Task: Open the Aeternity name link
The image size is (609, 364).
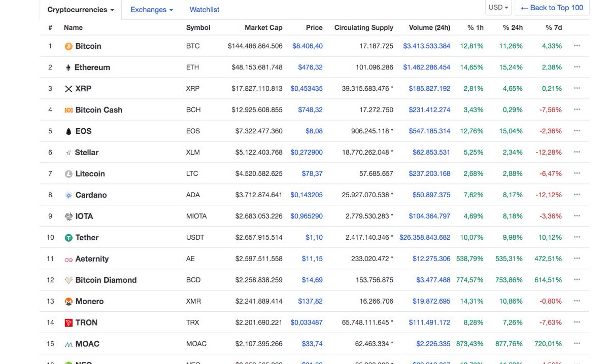Action: 92,259
